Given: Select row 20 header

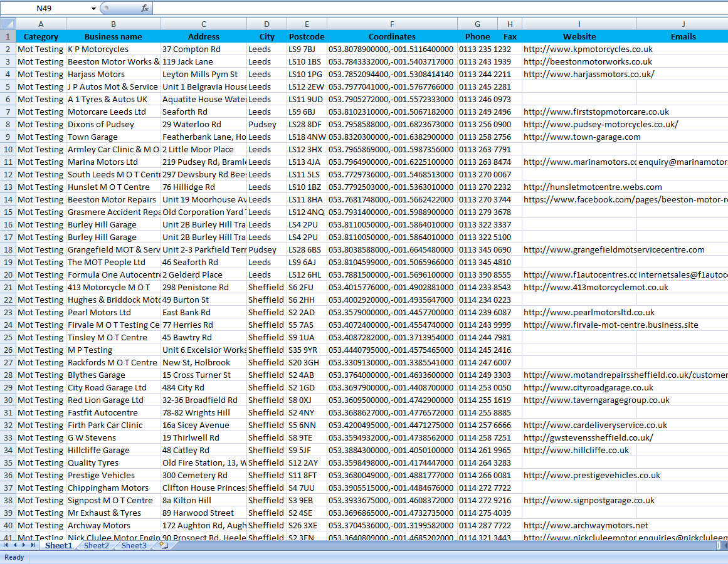Looking at the screenshot, I should (x=8, y=274).
